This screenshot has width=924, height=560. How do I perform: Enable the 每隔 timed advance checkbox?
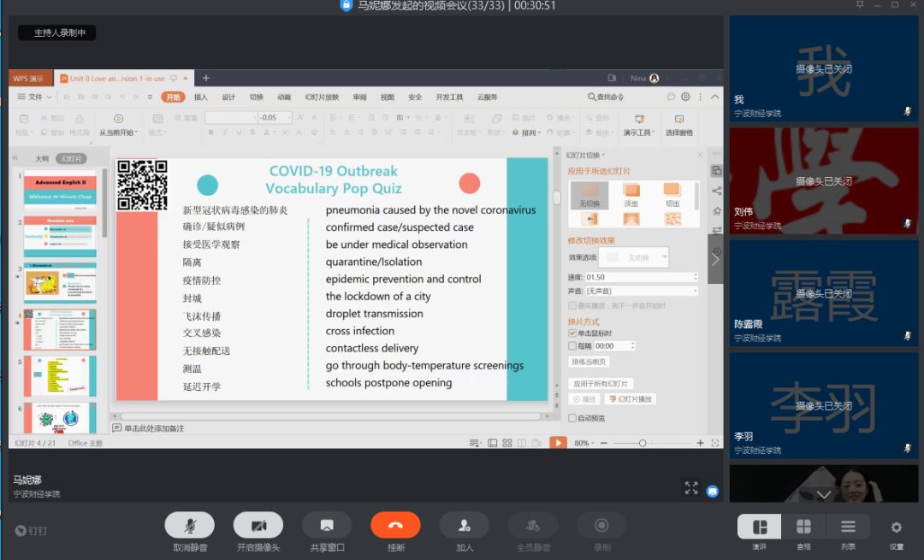572,346
